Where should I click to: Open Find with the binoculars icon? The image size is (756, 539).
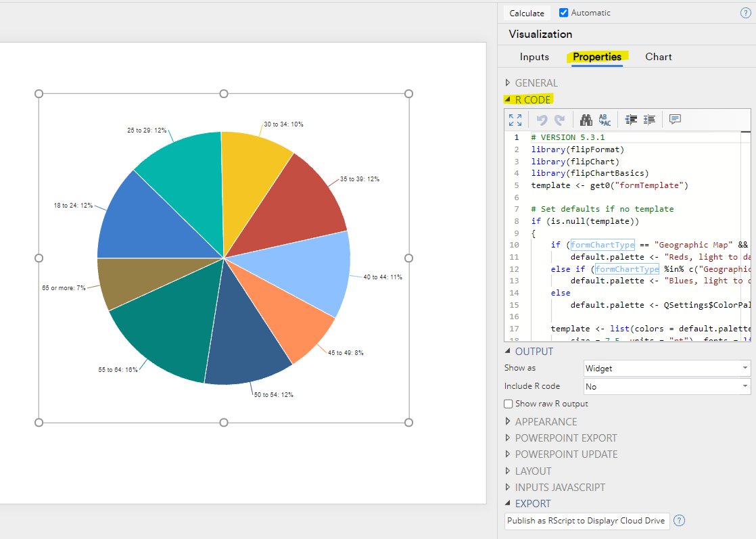(x=586, y=120)
